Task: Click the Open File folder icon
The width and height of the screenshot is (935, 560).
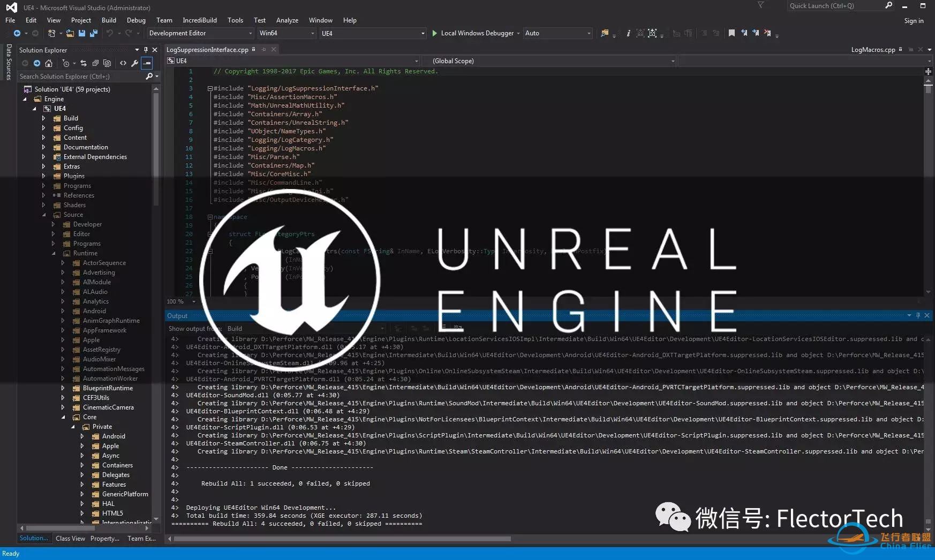Action: pos(70,33)
